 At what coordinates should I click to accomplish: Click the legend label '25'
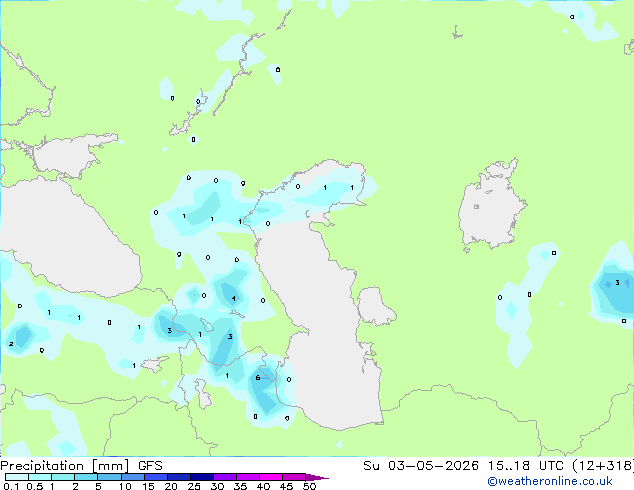click(x=194, y=486)
